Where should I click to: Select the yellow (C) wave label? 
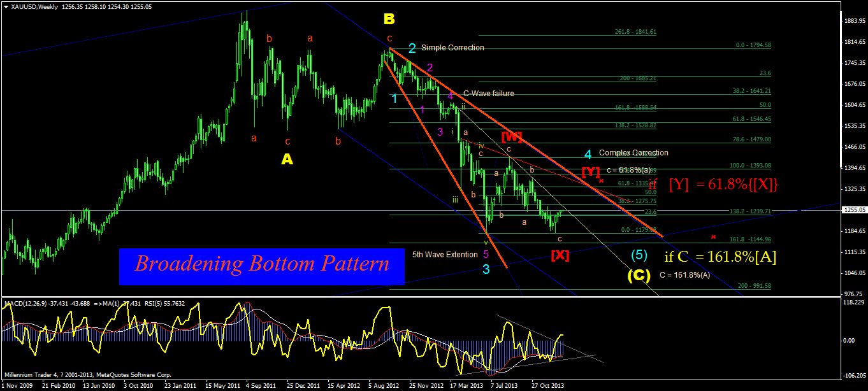click(x=639, y=276)
